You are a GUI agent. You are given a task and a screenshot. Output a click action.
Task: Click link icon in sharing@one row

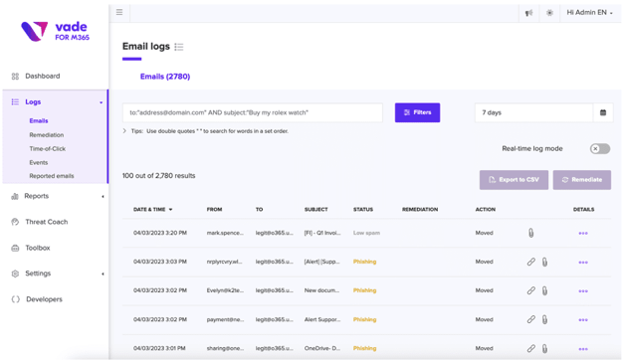click(530, 348)
